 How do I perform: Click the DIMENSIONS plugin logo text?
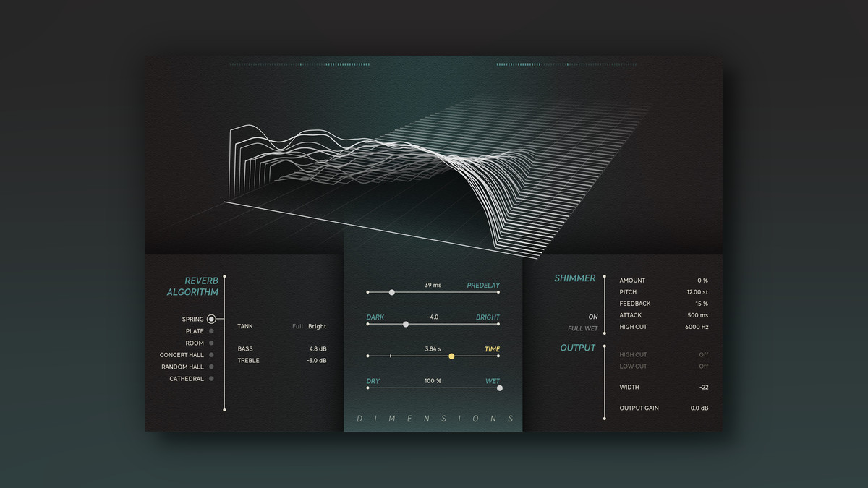434,419
